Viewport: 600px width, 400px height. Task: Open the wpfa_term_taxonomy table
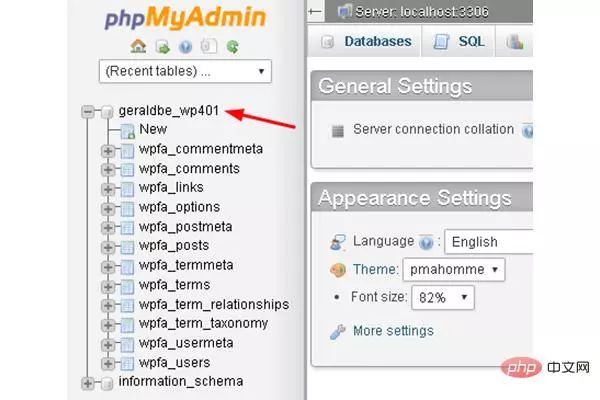point(203,324)
